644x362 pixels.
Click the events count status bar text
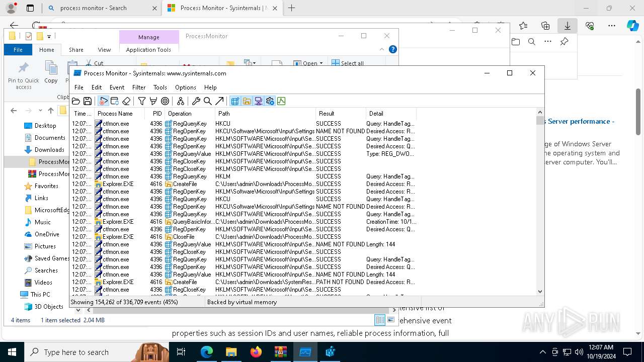[124, 302]
